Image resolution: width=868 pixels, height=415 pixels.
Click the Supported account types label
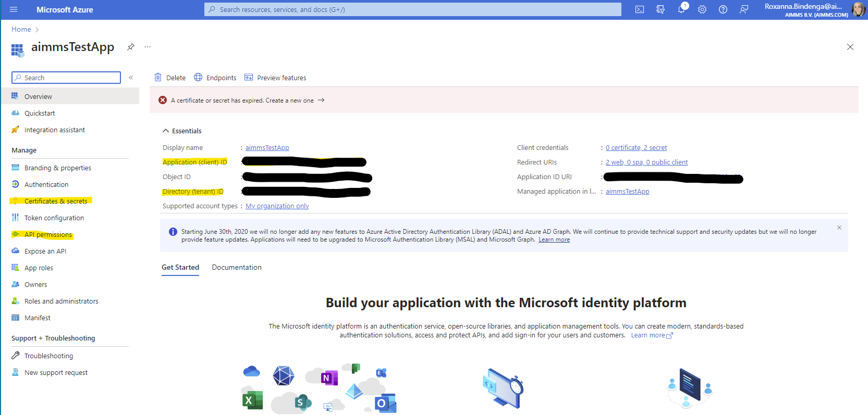(x=200, y=206)
